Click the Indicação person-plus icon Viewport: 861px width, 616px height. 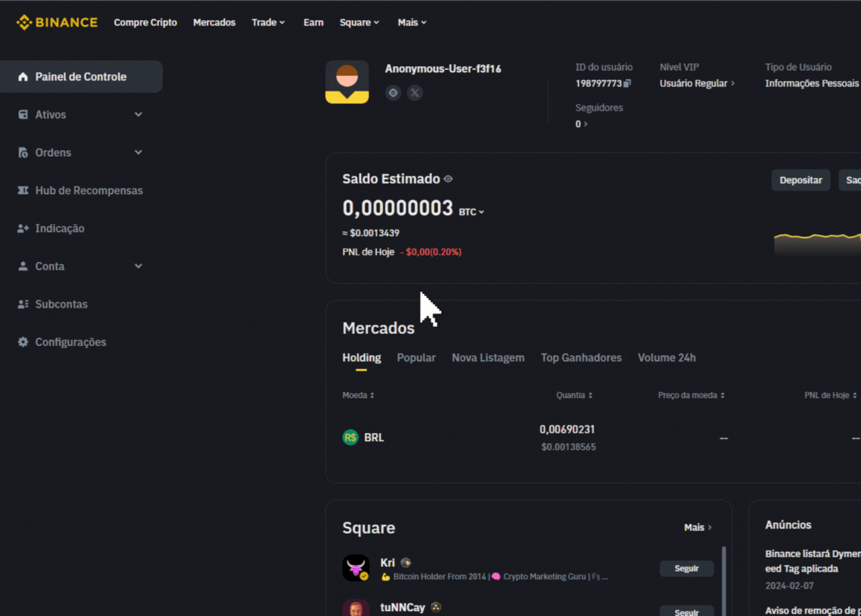click(x=23, y=228)
